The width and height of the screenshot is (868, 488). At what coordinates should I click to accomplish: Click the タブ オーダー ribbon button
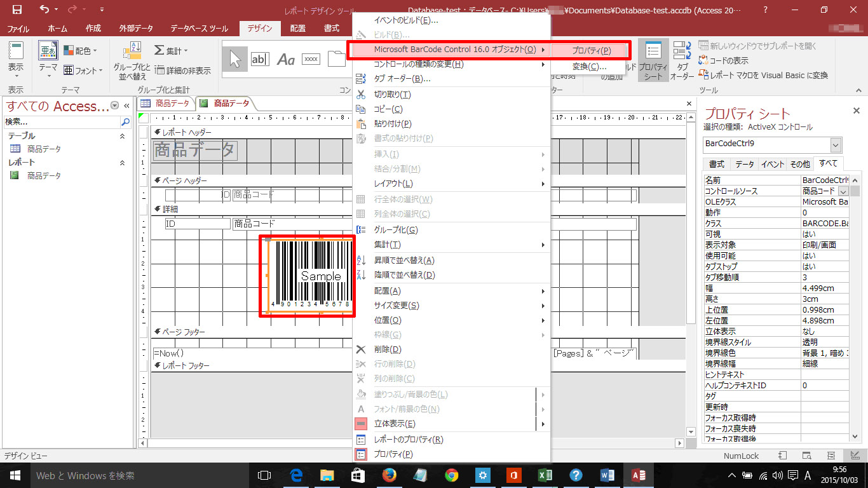(x=682, y=60)
